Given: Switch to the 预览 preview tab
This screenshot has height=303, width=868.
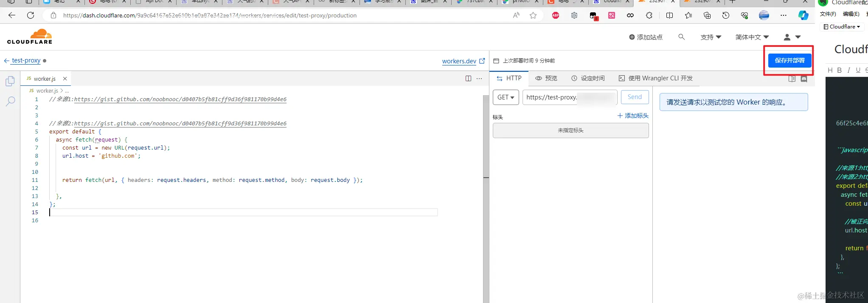Looking at the screenshot, I should (546, 78).
